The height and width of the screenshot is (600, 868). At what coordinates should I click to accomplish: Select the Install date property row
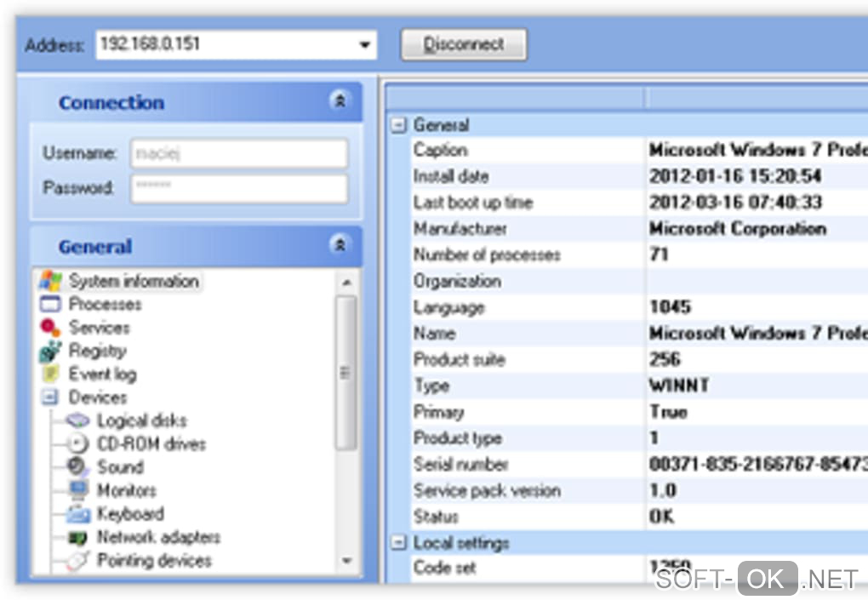click(x=639, y=176)
